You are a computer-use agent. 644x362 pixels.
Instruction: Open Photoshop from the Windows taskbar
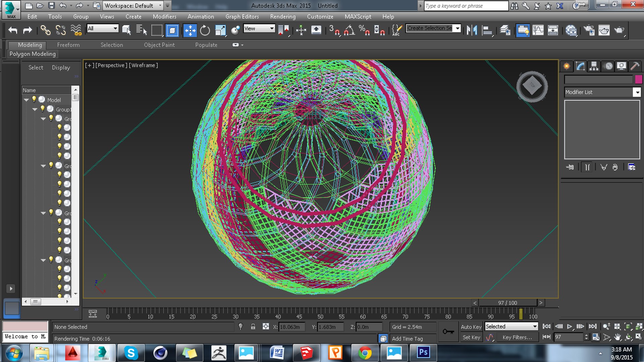point(423,353)
